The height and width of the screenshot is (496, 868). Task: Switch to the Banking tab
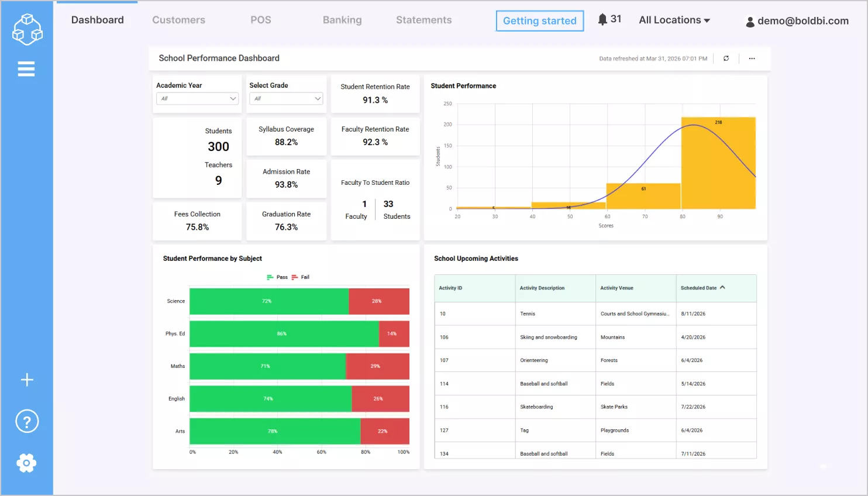coord(342,19)
